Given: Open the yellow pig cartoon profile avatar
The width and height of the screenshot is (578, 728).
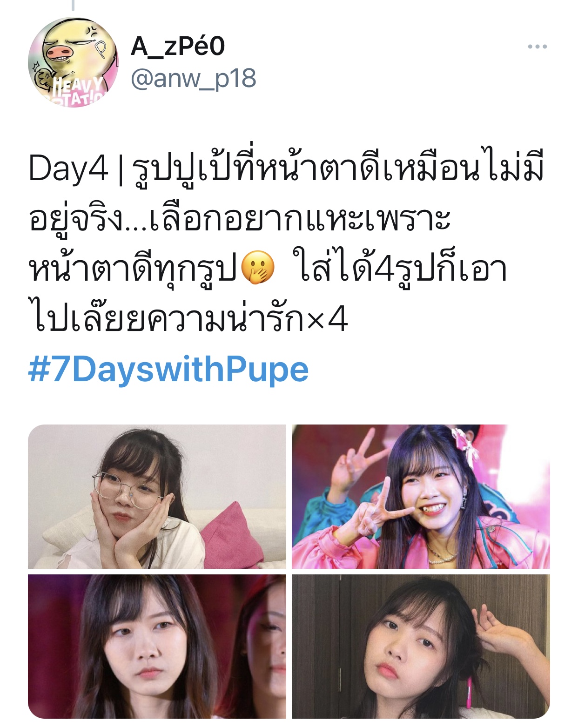Looking at the screenshot, I should coord(73,62).
